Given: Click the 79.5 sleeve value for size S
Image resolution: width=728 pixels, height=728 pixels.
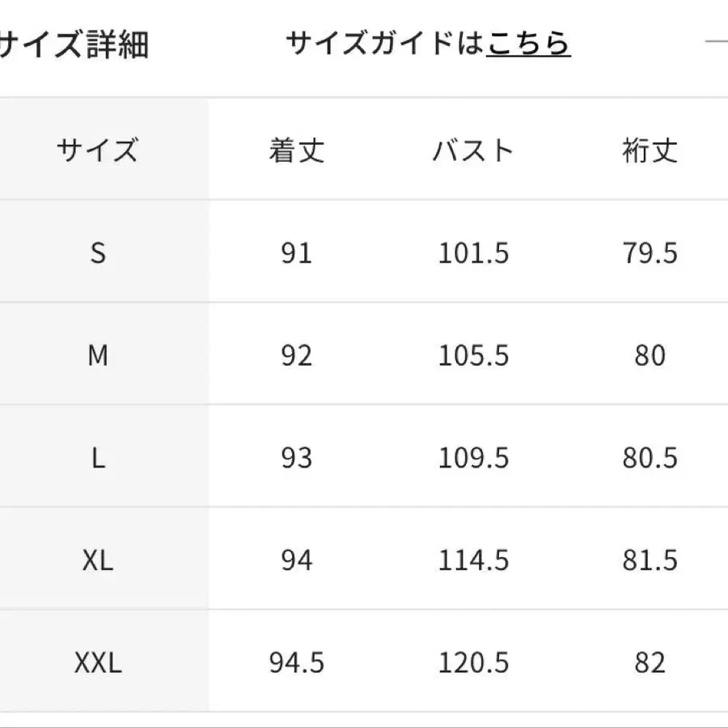Looking at the screenshot, I should [x=650, y=253].
